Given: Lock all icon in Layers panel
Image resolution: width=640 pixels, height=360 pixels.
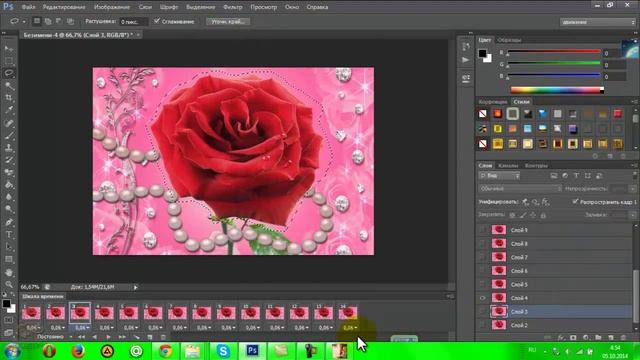Looking at the screenshot, I should click(x=543, y=215).
